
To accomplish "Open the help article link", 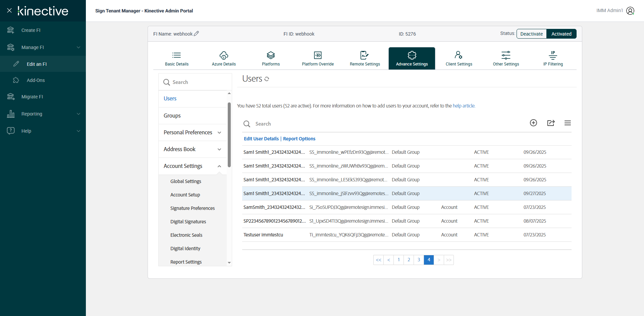I will (464, 106).
